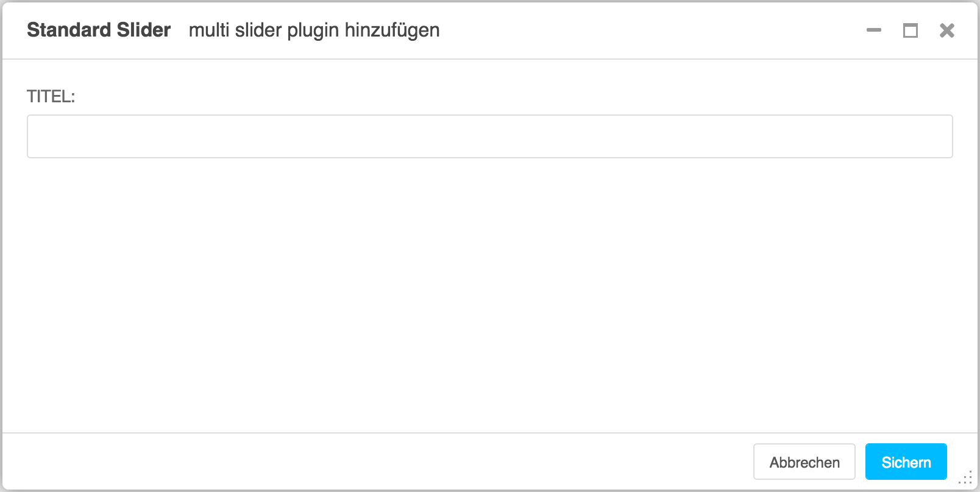This screenshot has height=492, width=980.
Task: Dismiss the dialog with the X icon
Action: [947, 30]
